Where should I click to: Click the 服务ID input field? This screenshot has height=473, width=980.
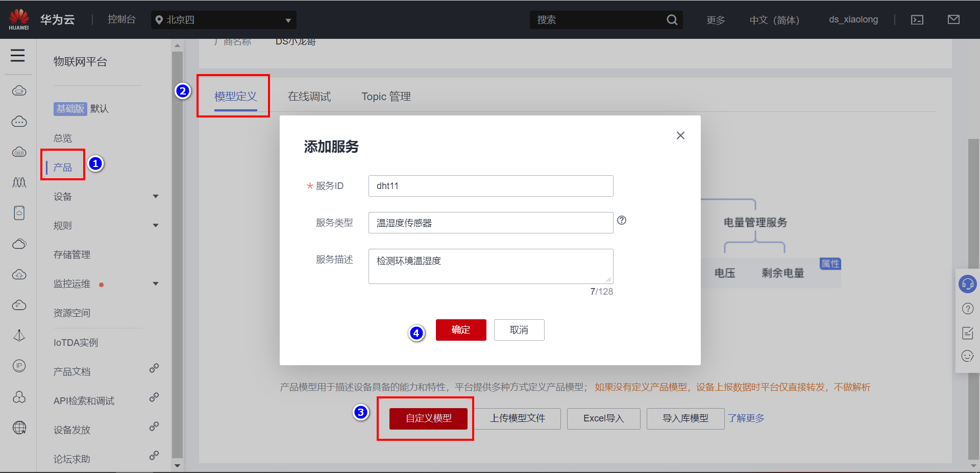pos(491,186)
